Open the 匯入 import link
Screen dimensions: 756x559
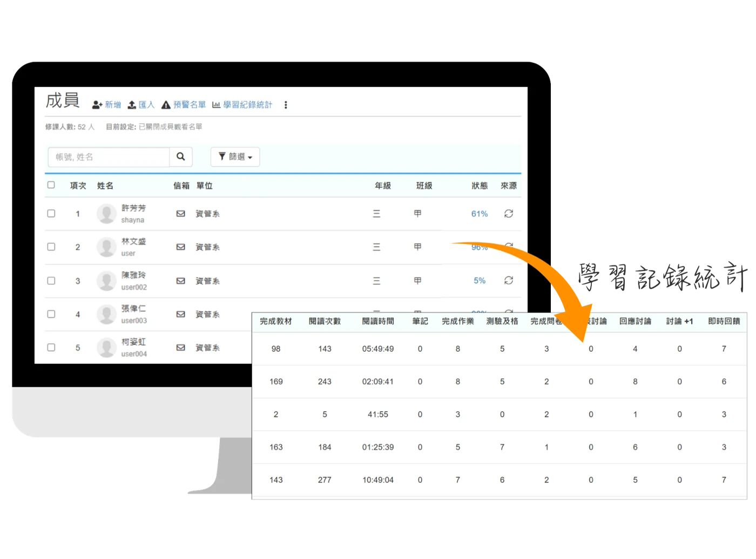[x=146, y=105]
